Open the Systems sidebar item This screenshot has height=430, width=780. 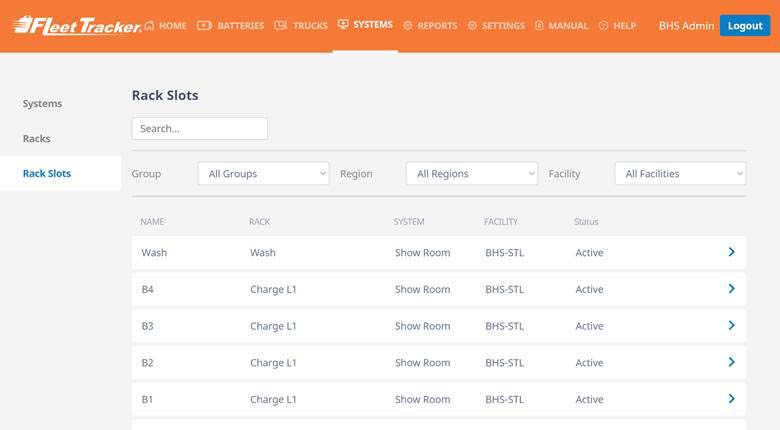(43, 104)
